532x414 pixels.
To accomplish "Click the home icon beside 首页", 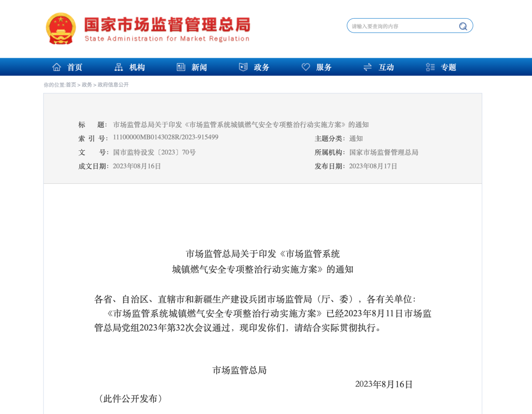I will point(57,67).
